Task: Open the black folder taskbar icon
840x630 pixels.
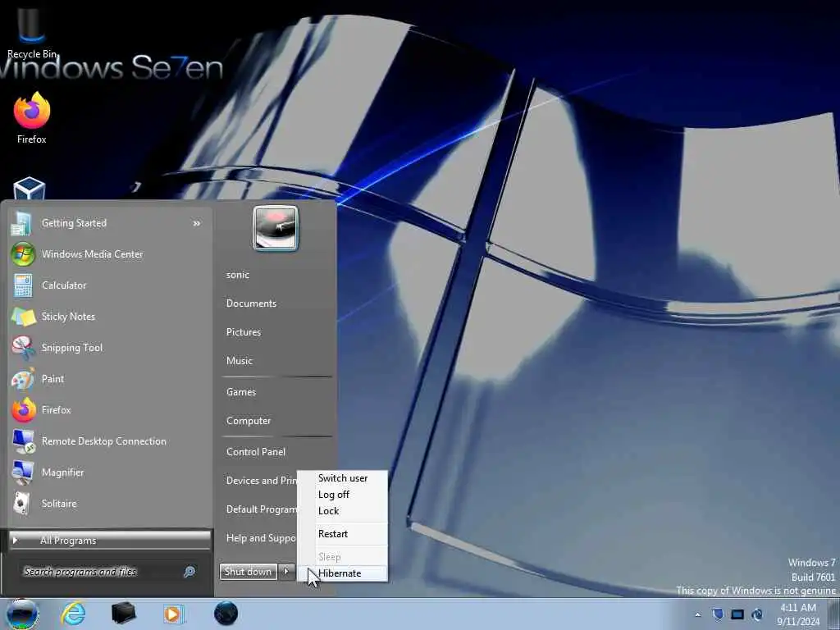Action: [x=123, y=614]
